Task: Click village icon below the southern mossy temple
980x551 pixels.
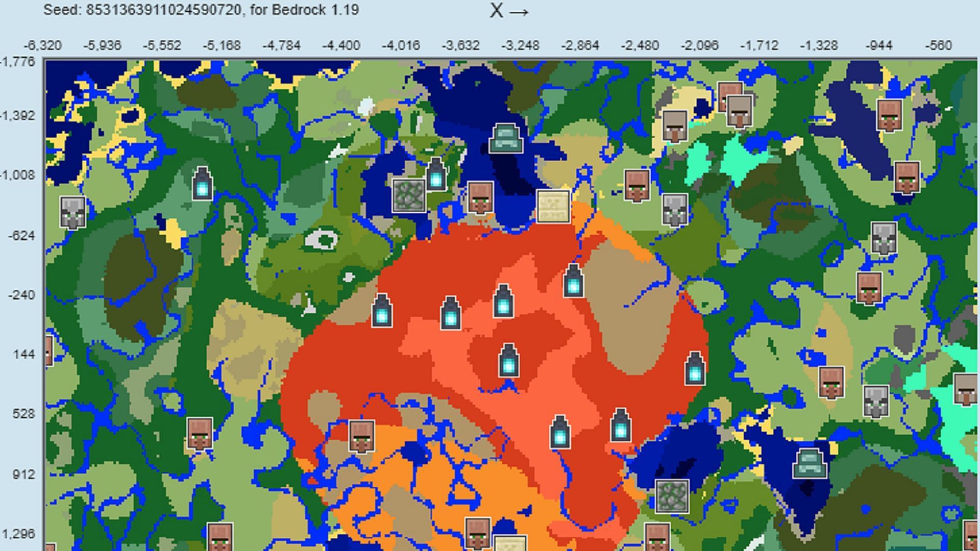Action: pyautogui.click(x=657, y=537)
